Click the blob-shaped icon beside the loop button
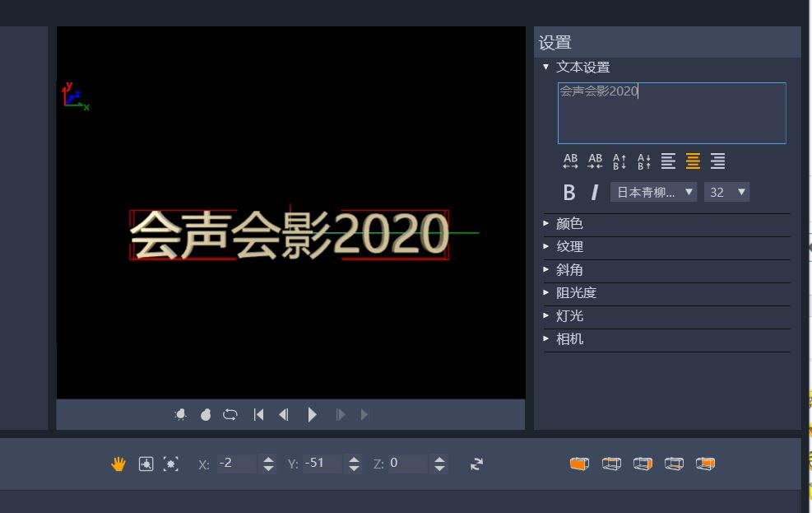812x513 pixels. [x=206, y=414]
